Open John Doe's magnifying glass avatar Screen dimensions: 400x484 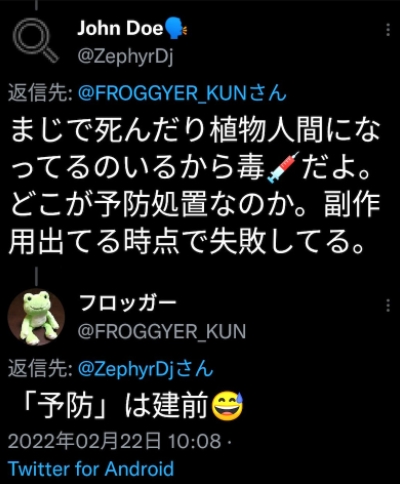pyautogui.click(x=36, y=41)
